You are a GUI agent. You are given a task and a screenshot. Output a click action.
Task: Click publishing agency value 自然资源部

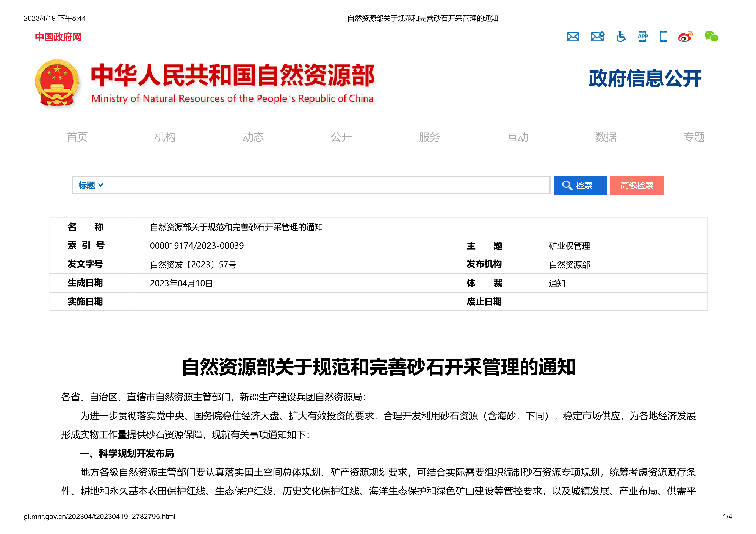[569, 265]
